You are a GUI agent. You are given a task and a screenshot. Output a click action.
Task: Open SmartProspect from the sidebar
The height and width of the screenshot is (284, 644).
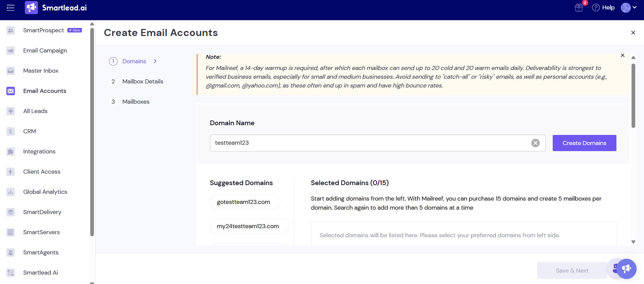43,30
